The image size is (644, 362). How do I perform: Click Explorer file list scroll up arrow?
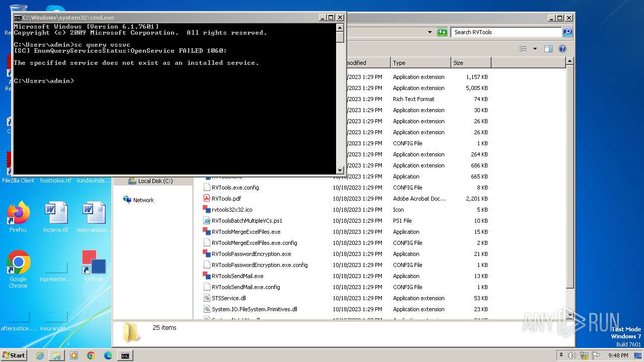click(570, 61)
